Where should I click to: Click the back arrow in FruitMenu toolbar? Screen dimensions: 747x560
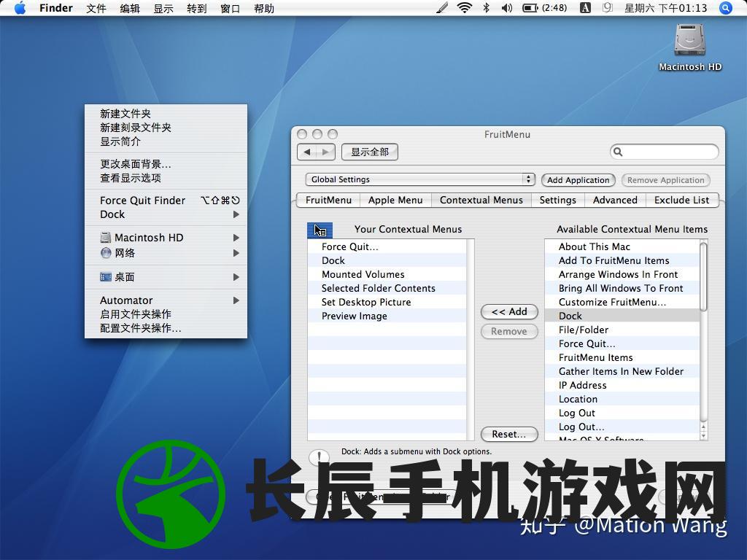click(x=307, y=152)
